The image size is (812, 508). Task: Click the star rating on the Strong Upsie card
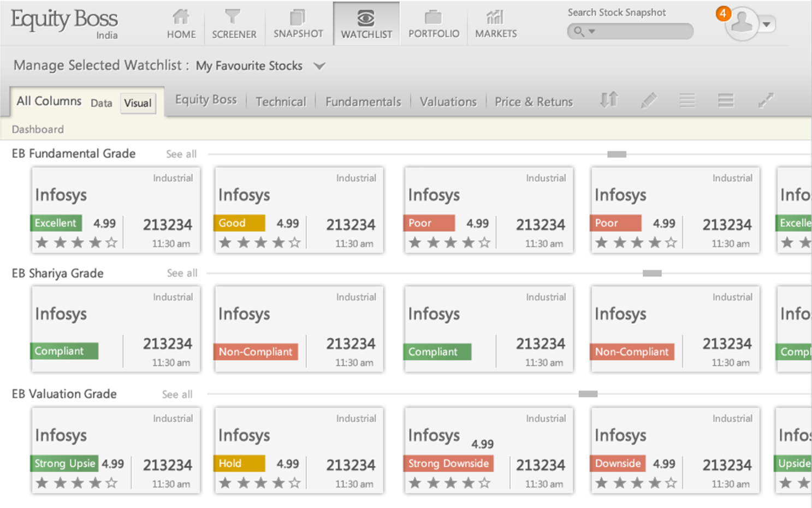(76, 483)
